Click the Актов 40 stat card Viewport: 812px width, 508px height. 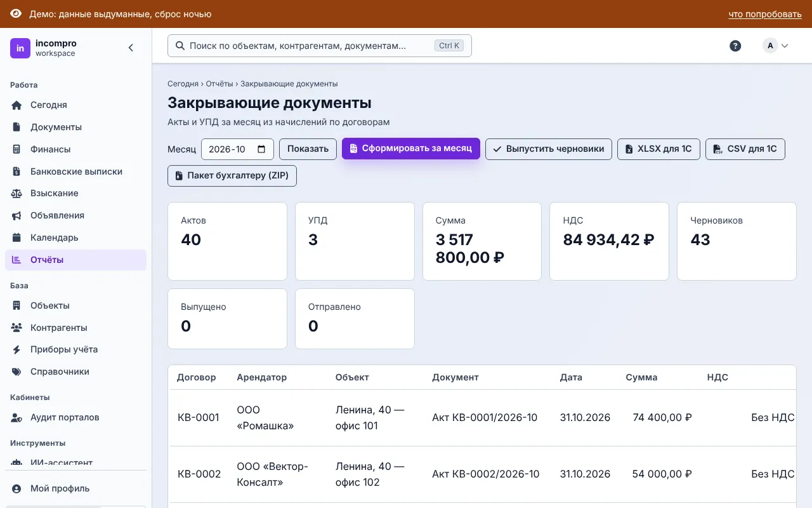pos(227,241)
